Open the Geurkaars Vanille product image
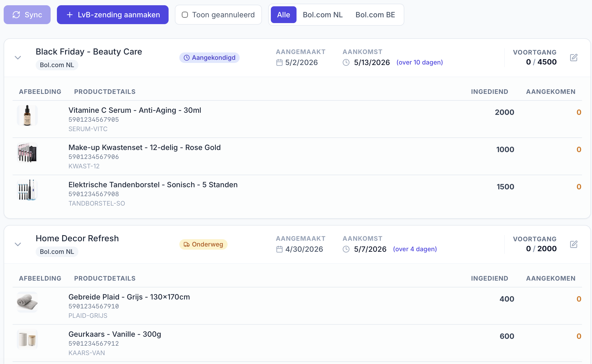 [27, 339]
